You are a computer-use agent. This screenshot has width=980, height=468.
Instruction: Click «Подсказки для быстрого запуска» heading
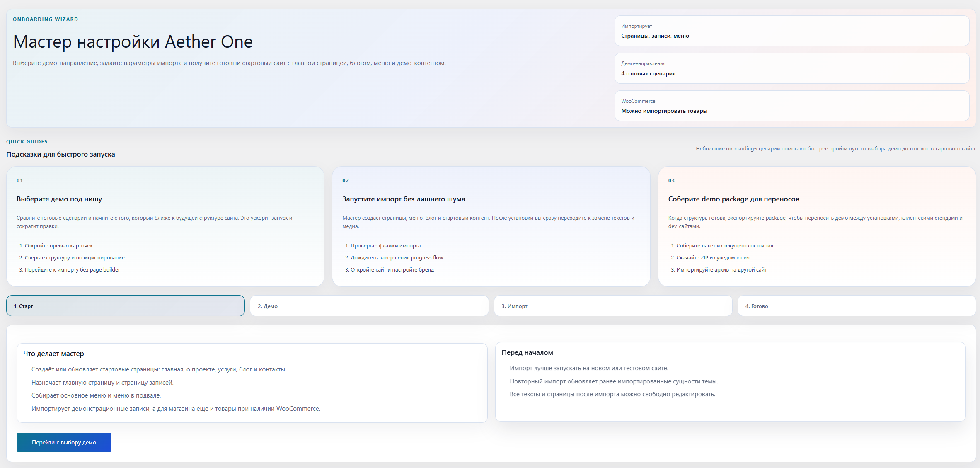point(61,154)
